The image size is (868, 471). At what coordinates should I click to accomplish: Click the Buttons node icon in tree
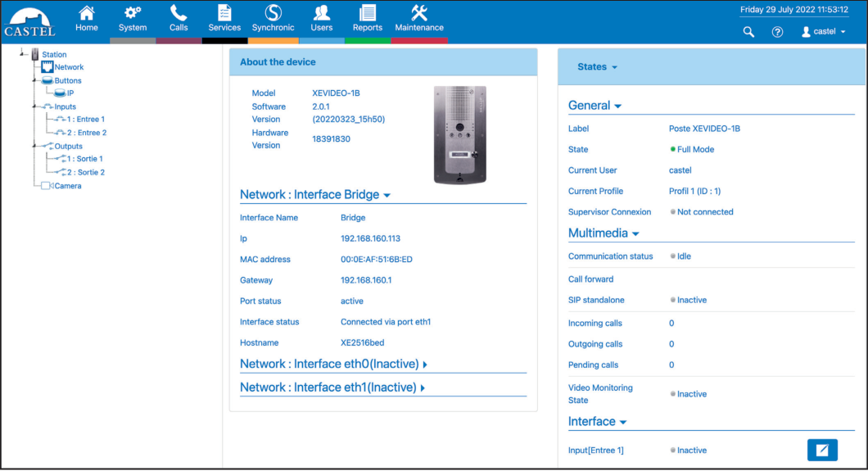pyautogui.click(x=47, y=81)
